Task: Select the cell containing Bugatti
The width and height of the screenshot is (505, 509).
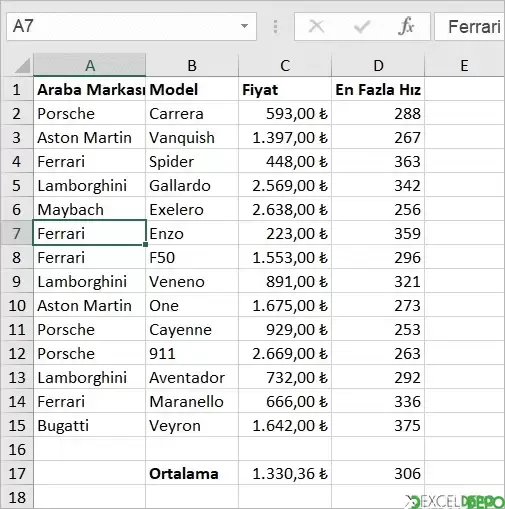Action: 89,425
